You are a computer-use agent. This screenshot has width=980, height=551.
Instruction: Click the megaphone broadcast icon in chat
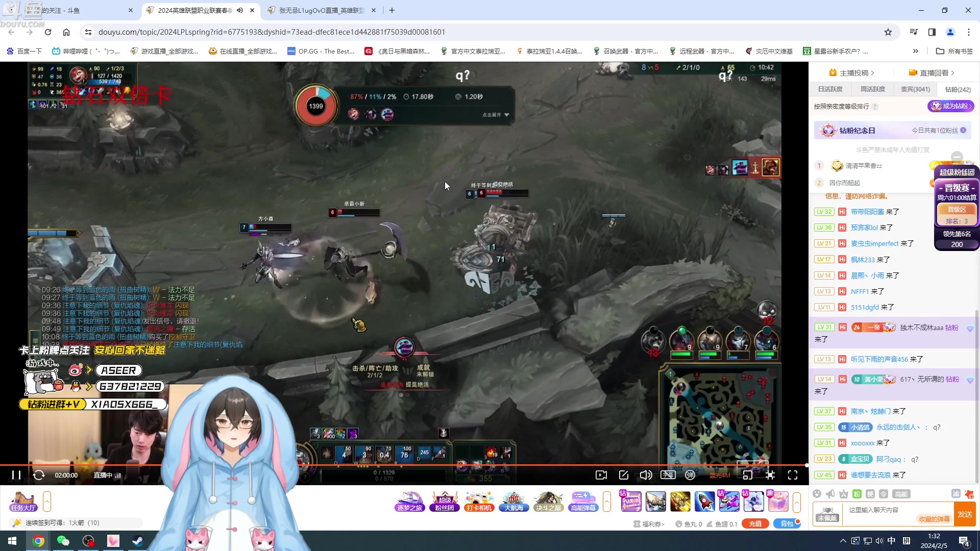click(x=830, y=494)
